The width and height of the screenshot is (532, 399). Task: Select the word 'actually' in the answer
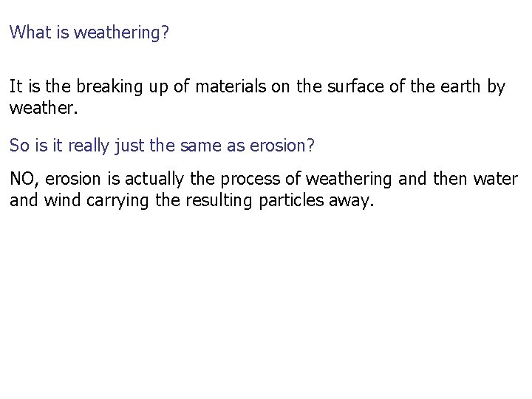[x=154, y=179]
